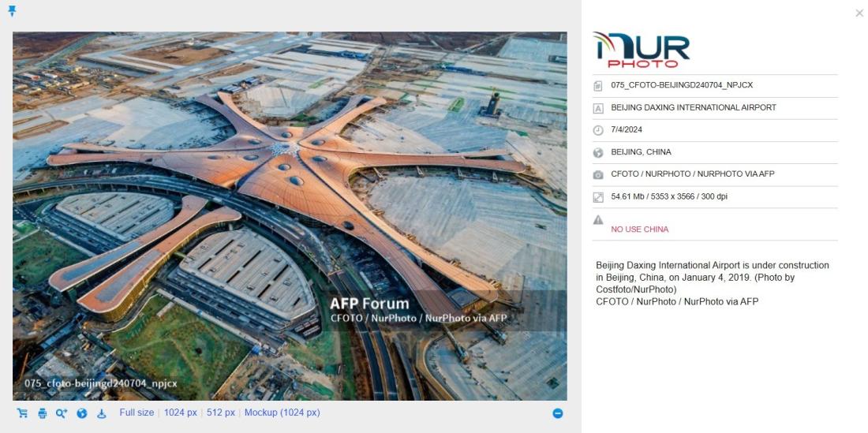Add the photo to the shopping cart

(22, 413)
